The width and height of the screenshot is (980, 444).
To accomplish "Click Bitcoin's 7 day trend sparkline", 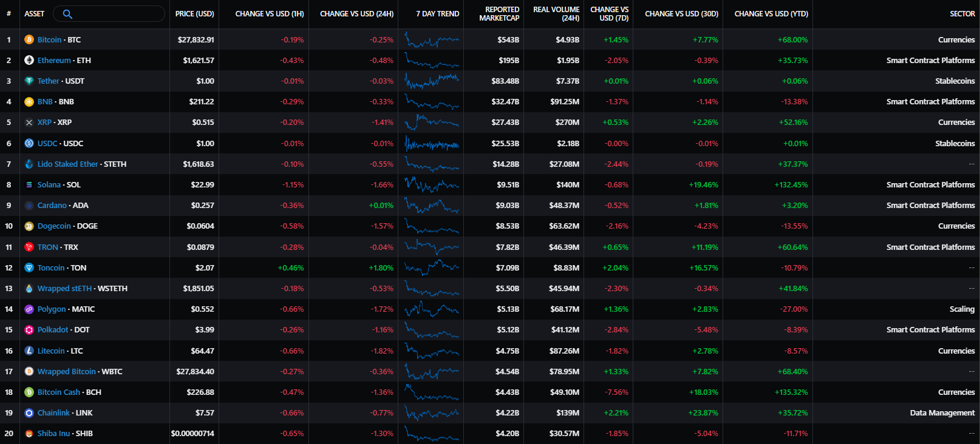I will 431,40.
